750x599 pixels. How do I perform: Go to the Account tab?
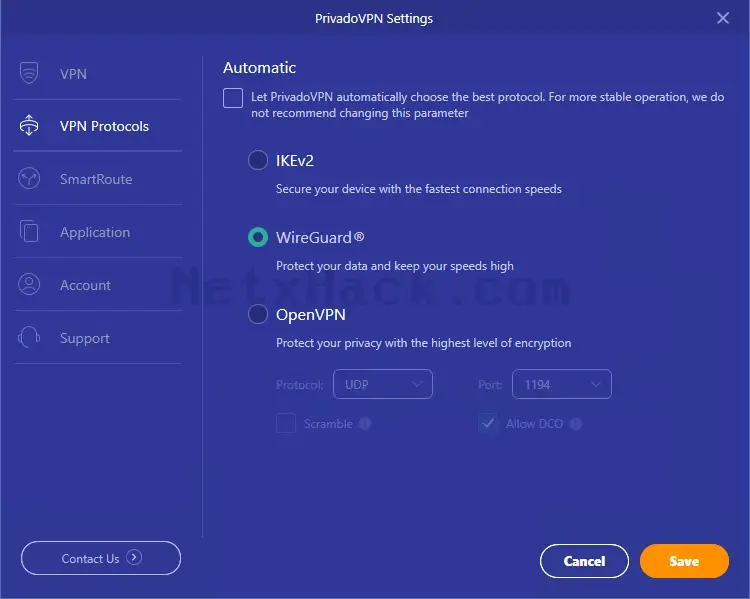point(98,285)
